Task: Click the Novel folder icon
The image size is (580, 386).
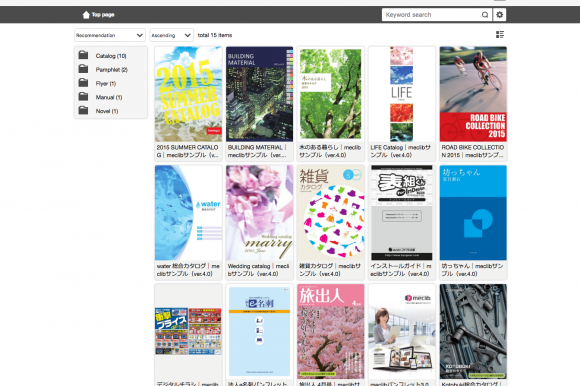Action: click(83, 111)
